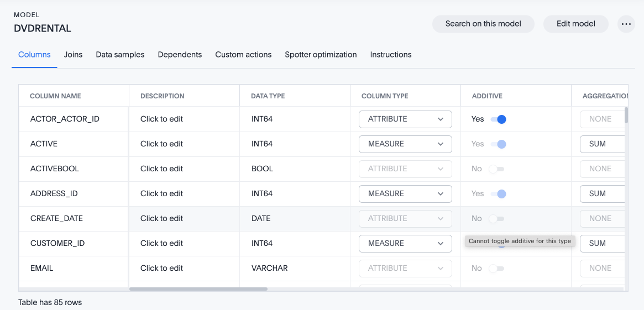Edit description for EMAIL column
The height and width of the screenshot is (310, 644).
tap(161, 269)
